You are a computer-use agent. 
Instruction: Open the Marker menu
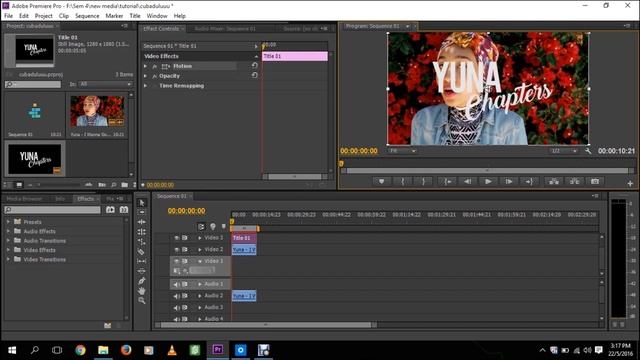point(114,16)
